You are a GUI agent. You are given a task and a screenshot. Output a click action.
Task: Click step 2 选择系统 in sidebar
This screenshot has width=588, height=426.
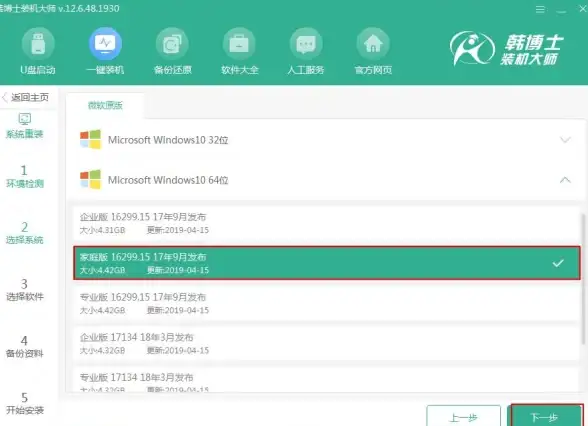(x=25, y=233)
